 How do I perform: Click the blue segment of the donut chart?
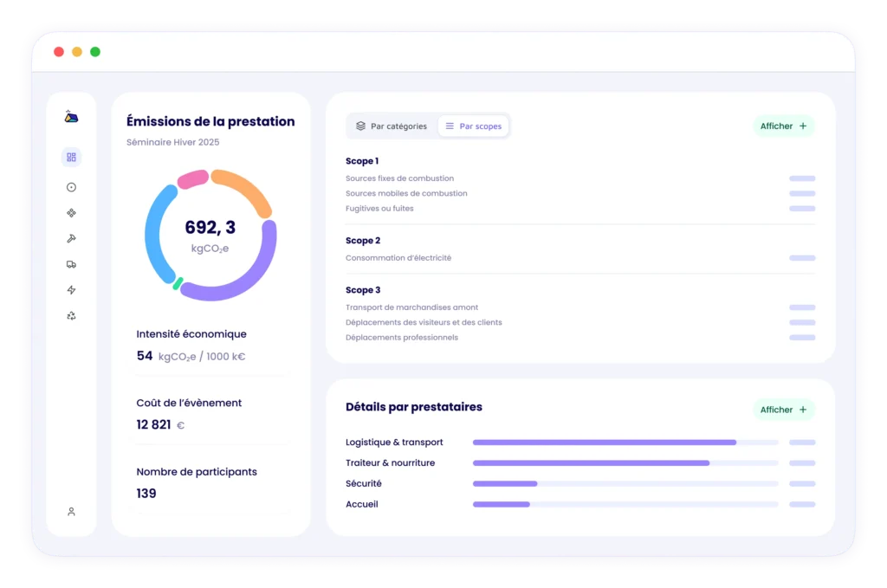click(153, 234)
